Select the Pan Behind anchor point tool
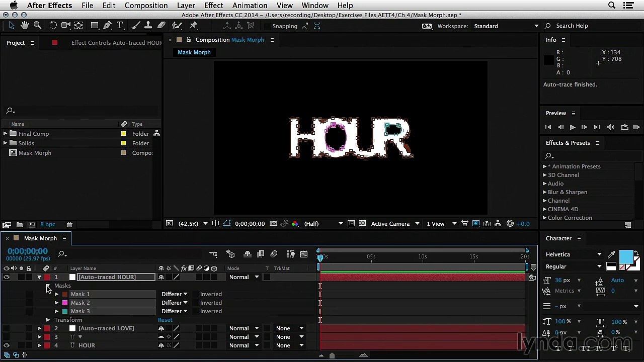The width and height of the screenshot is (644, 362). 79,26
